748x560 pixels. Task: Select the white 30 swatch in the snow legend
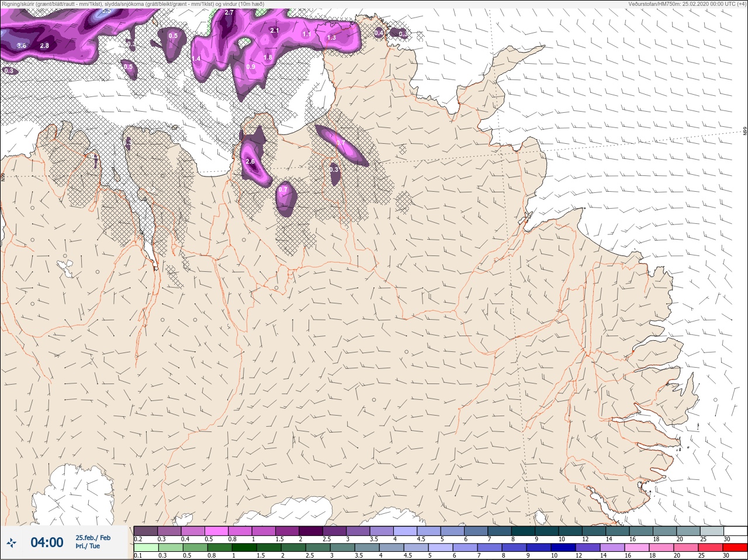pos(735,531)
